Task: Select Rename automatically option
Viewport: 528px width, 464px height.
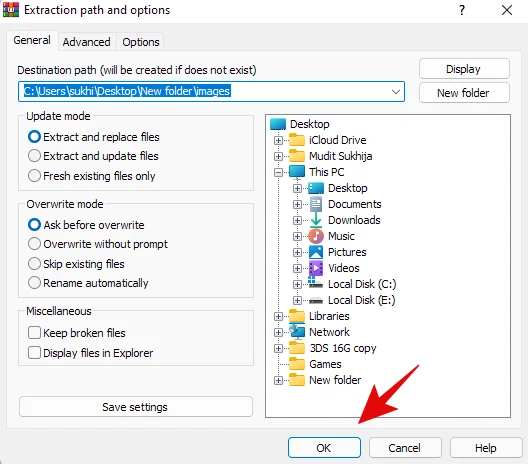Action: coord(88,283)
